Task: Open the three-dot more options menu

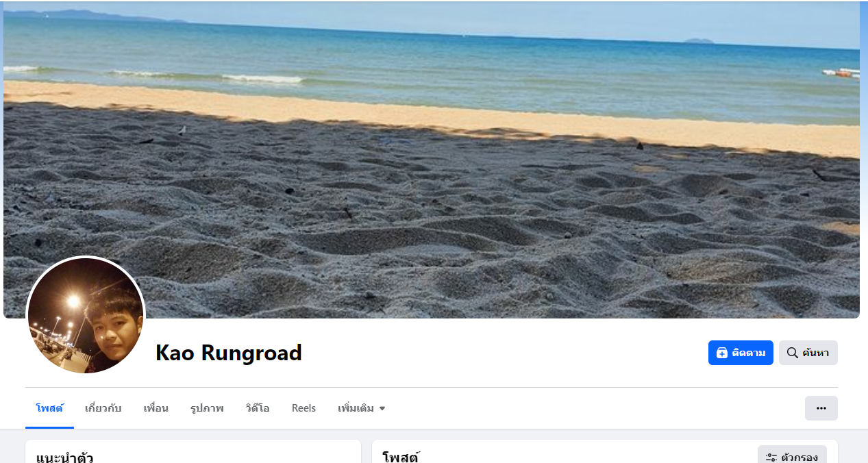Action: coord(821,408)
